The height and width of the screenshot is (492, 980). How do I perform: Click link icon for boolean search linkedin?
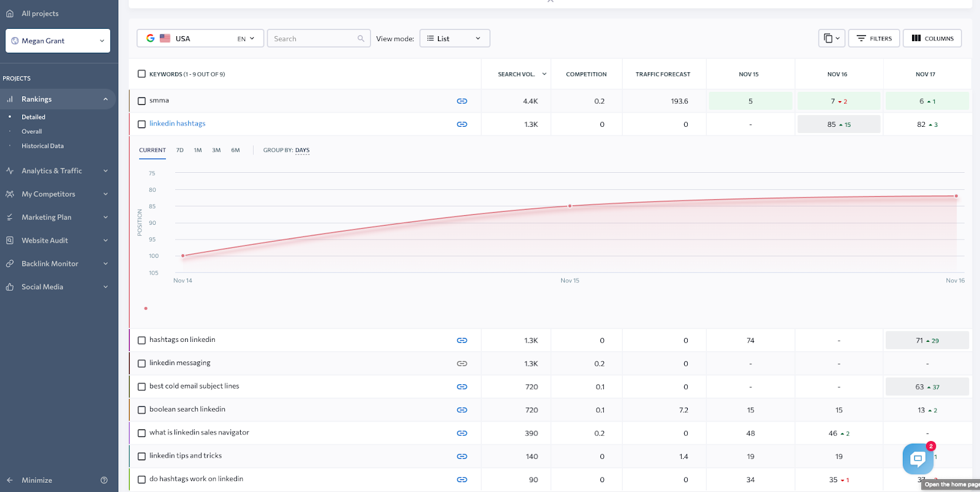pyautogui.click(x=462, y=410)
